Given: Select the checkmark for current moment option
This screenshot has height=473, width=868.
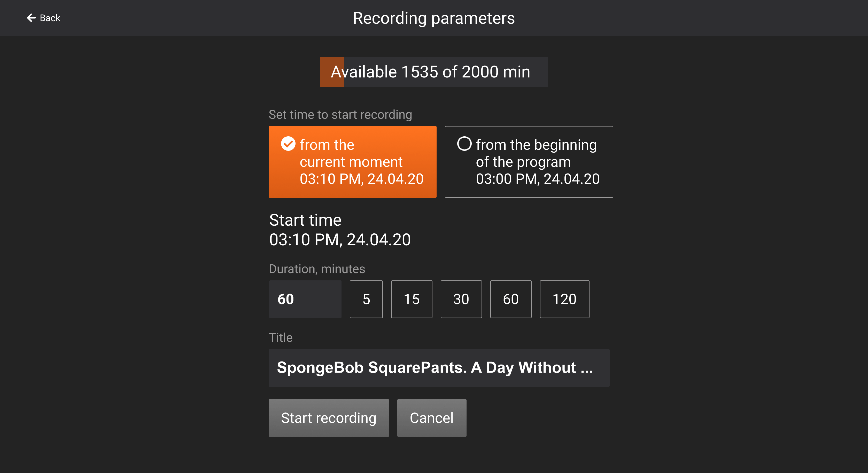Looking at the screenshot, I should click(288, 144).
